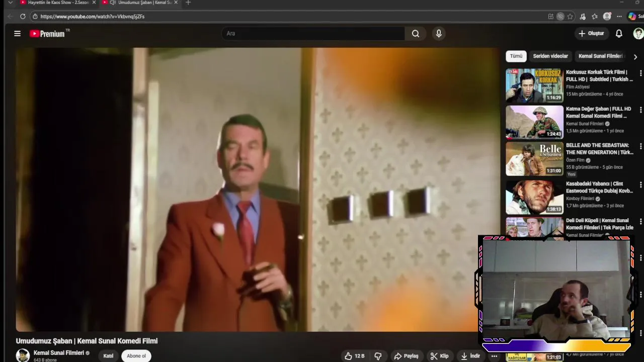
Task: Dislike the video with thumbs down
Action: (x=378, y=356)
